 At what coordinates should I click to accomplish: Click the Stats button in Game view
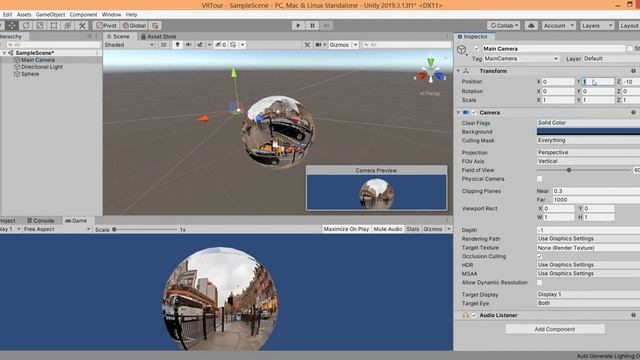pos(413,229)
